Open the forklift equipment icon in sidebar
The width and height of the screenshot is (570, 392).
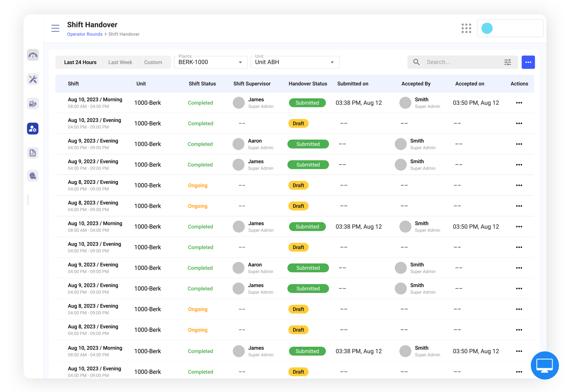pyautogui.click(x=32, y=104)
